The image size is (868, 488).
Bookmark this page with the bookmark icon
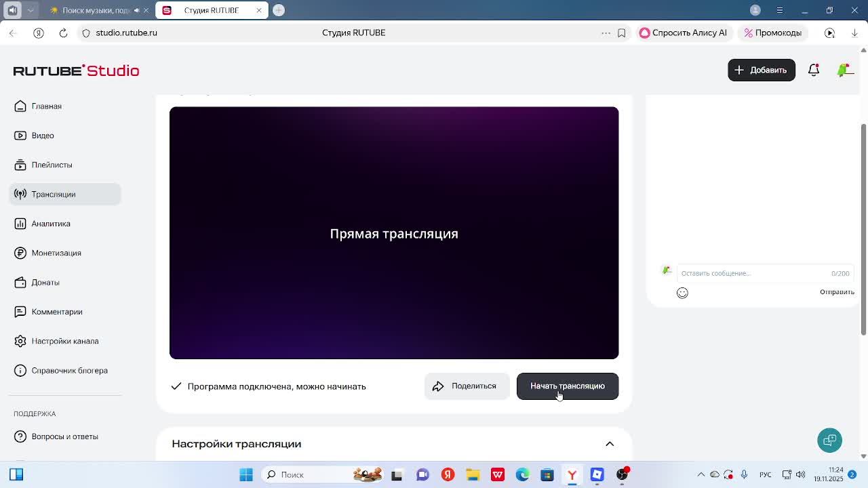pos(621,33)
